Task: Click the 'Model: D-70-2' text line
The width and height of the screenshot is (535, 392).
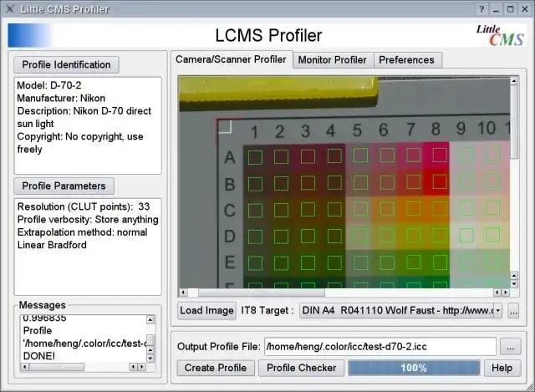Action: [49, 85]
